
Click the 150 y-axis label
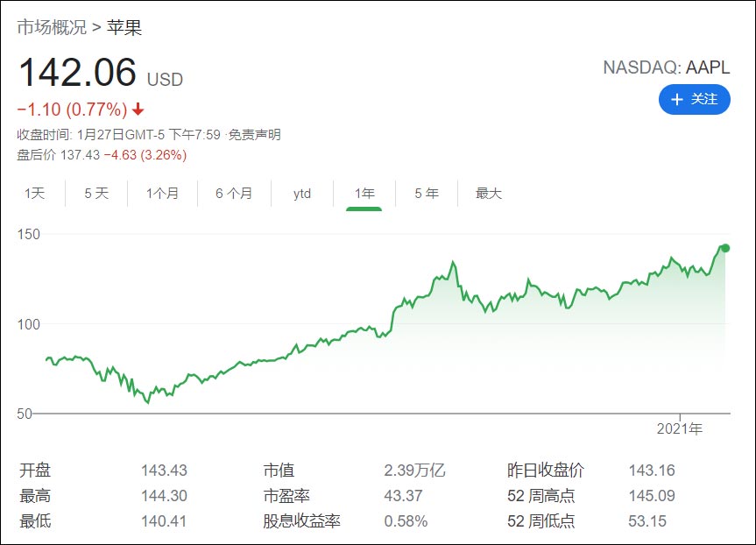[x=28, y=235]
